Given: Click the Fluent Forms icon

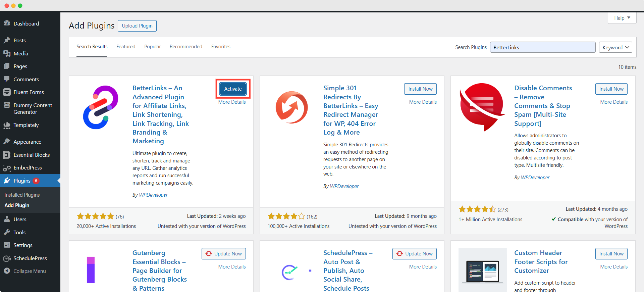Looking at the screenshot, I should tap(7, 92).
